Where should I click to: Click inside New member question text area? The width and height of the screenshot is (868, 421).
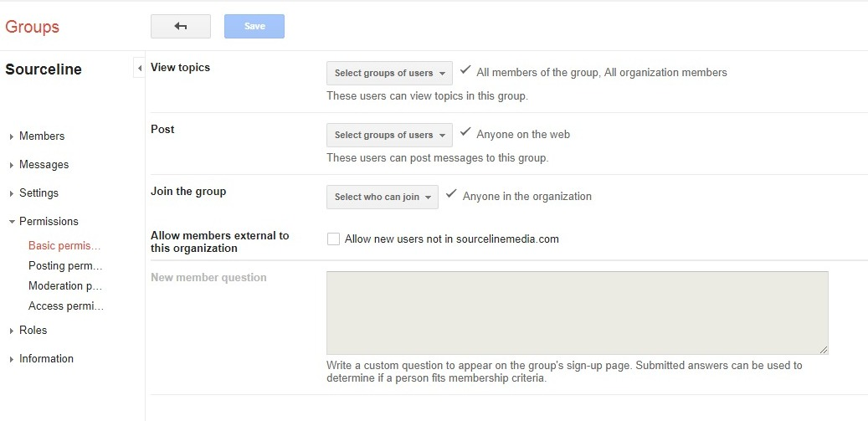pyautogui.click(x=578, y=312)
